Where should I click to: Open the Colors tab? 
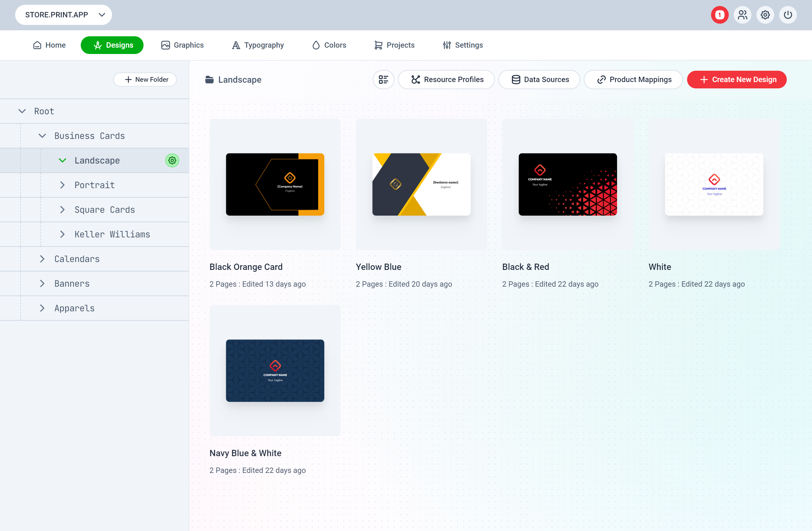329,45
